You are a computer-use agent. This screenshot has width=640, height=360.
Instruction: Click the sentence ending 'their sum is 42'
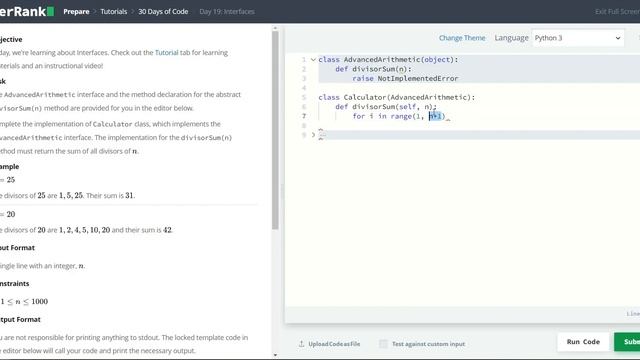pyautogui.click(x=86, y=230)
